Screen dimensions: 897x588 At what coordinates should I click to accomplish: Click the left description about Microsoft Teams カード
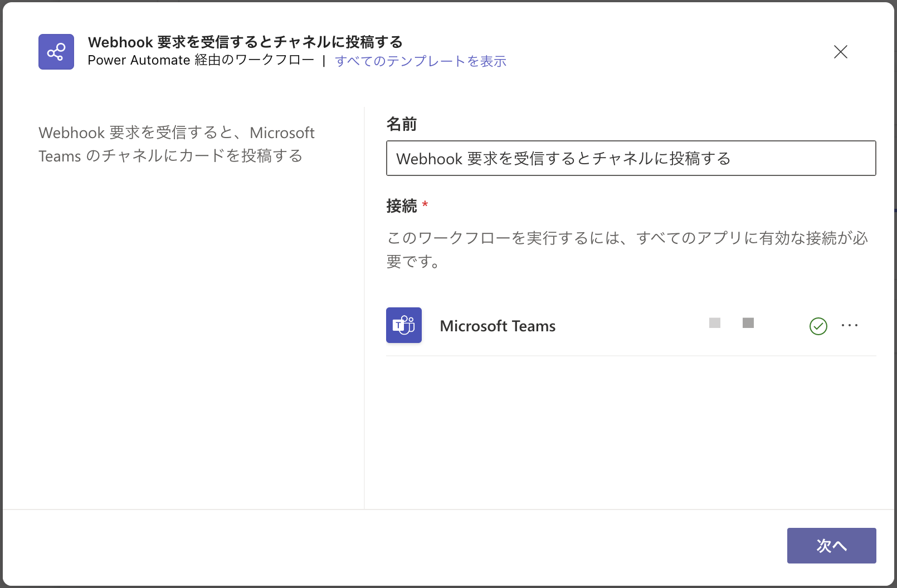point(177,144)
